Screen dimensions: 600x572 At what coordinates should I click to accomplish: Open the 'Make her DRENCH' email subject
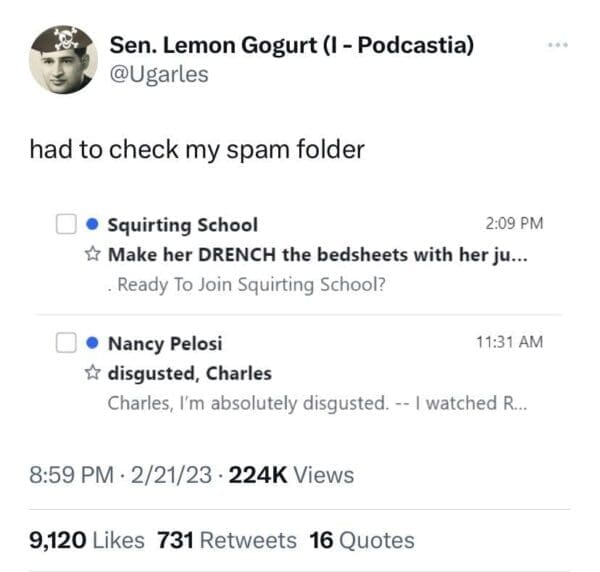(318, 255)
